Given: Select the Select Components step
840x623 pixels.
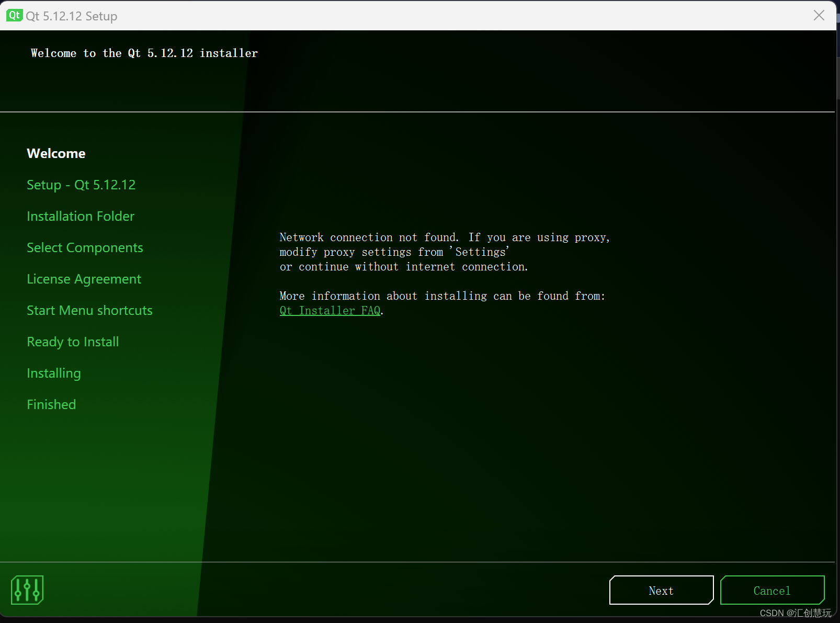Looking at the screenshot, I should click(x=85, y=247).
